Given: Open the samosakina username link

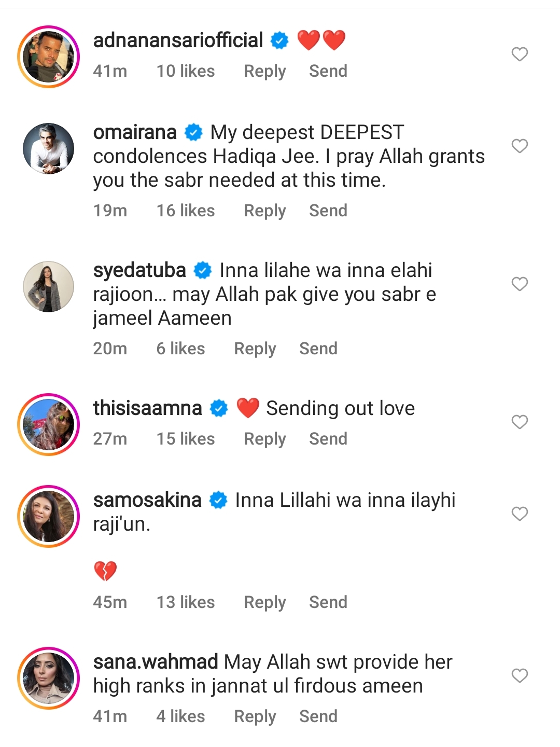Looking at the screenshot, I should [147, 500].
